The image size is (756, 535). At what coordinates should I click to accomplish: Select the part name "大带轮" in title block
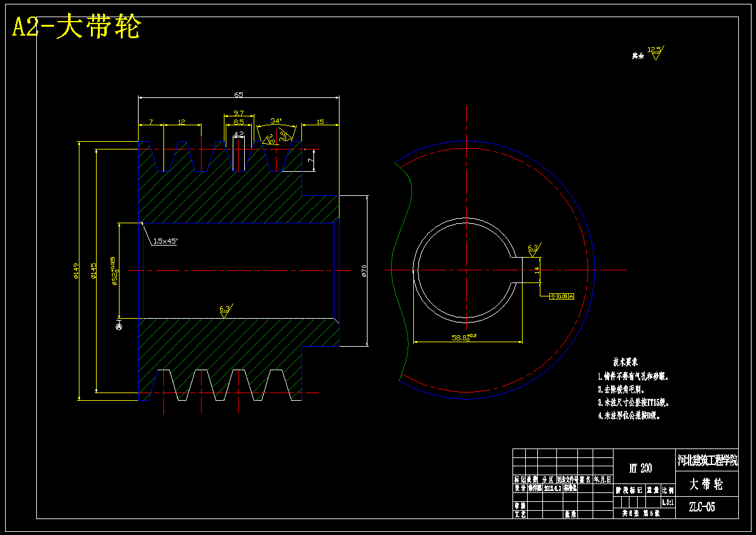click(x=706, y=484)
